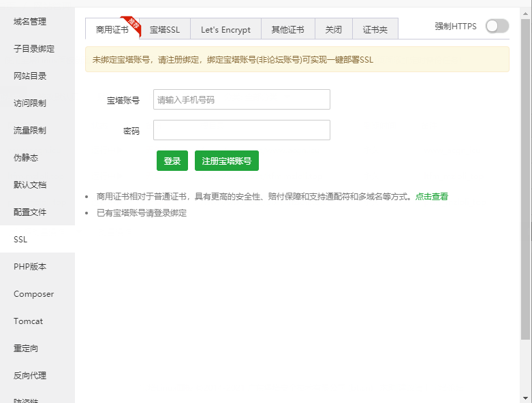Select 伪静态 sidebar item
Viewport: 532px width, 403px height.
point(37,158)
